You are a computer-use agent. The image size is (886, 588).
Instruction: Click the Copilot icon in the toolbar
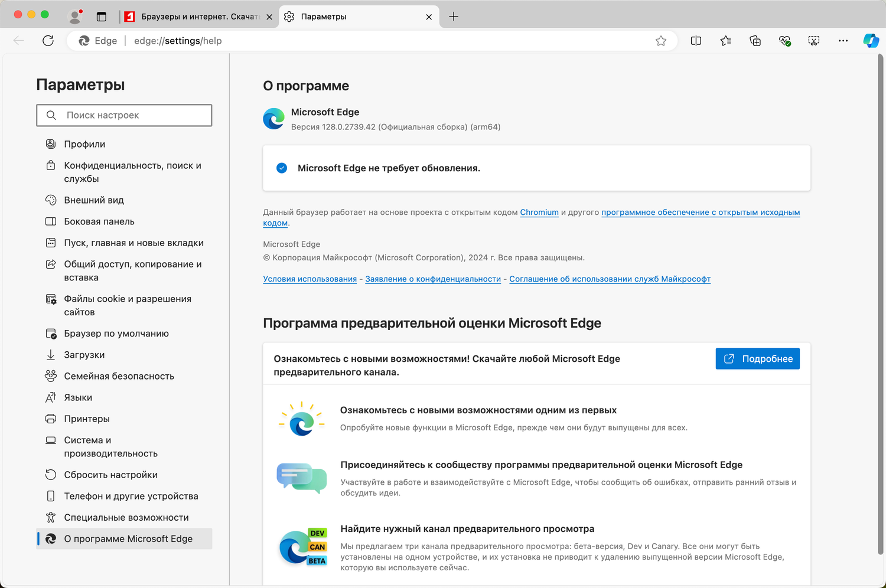click(871, 41)
